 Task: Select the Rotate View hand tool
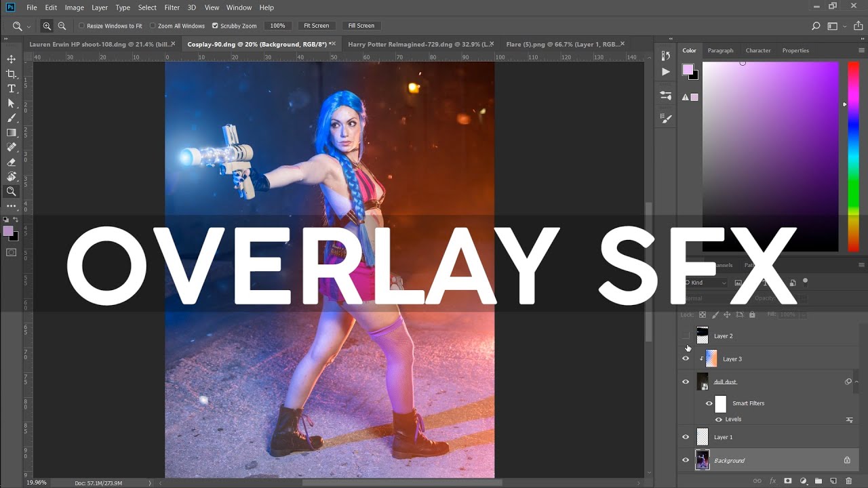pyautogui.click(x=11, y=177)
